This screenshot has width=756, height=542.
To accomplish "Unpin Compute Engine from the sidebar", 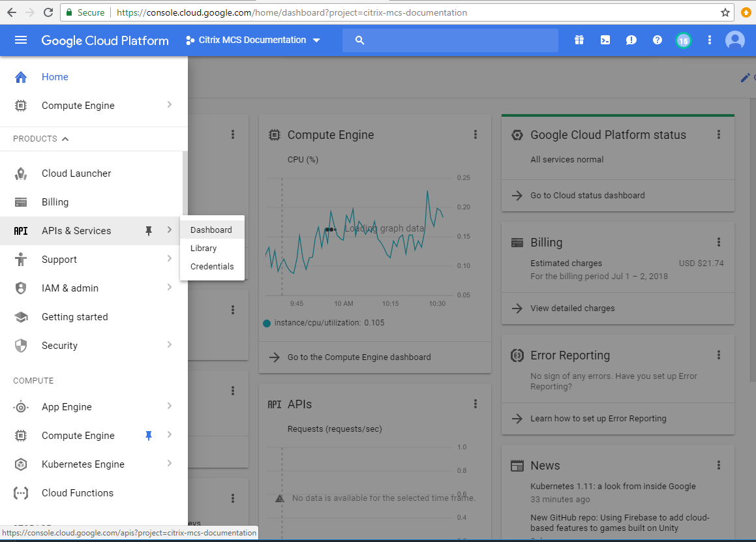I will (149, 435).
